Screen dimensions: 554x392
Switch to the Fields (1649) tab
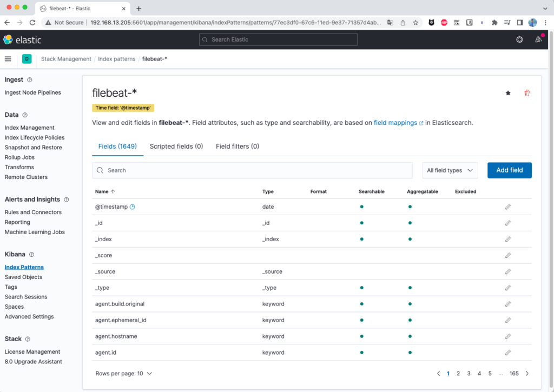coord(117,146)
